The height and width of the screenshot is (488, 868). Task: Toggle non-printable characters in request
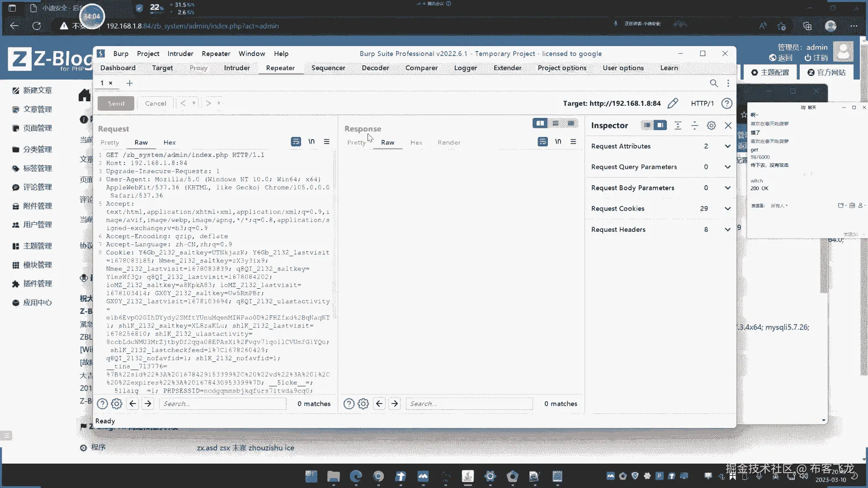pyautogui.click(x=311, y=142)
